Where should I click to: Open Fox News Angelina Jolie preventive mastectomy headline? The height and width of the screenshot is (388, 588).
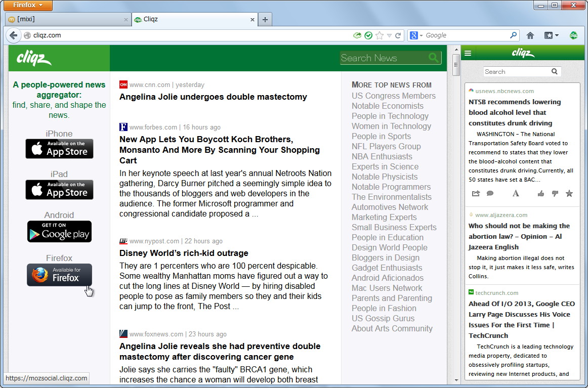[220, 351]
